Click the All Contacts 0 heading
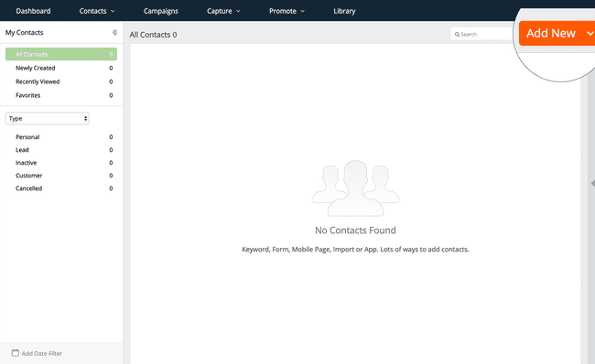This screenshot has height=364, width=595. click(153, 35)
